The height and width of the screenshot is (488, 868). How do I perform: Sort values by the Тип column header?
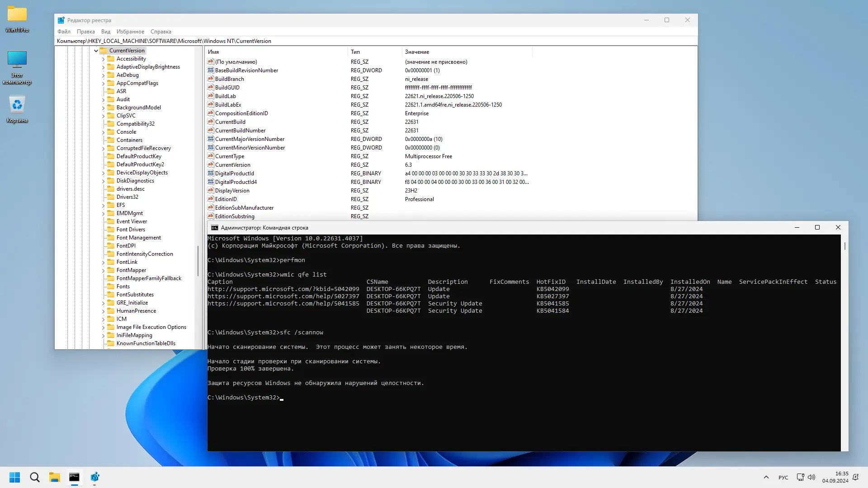coord(374,52)
